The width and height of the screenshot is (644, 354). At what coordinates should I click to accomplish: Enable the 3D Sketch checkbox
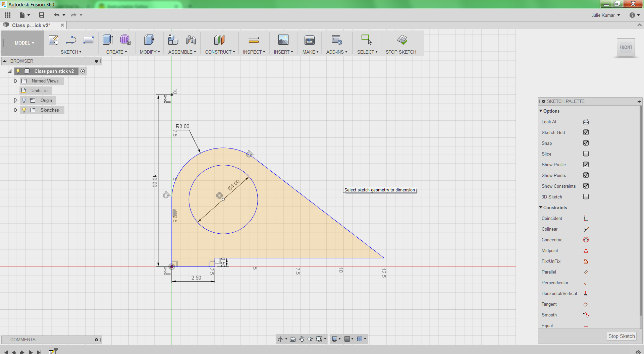click(586, 197)
